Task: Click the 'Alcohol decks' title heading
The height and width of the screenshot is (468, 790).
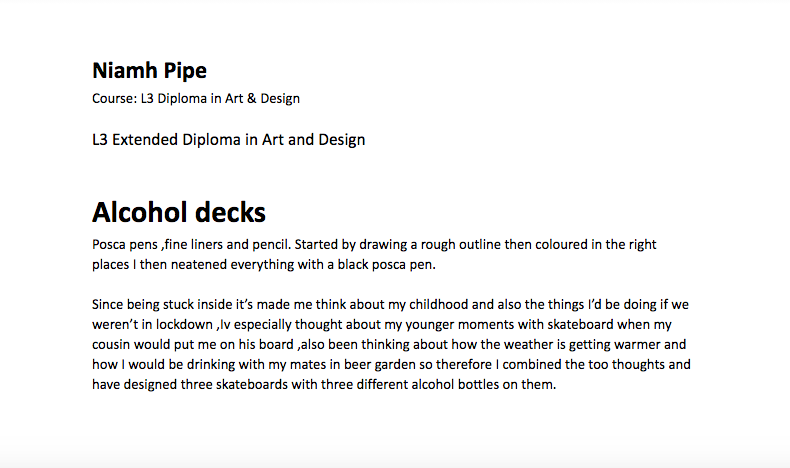Action: (179, 212)
